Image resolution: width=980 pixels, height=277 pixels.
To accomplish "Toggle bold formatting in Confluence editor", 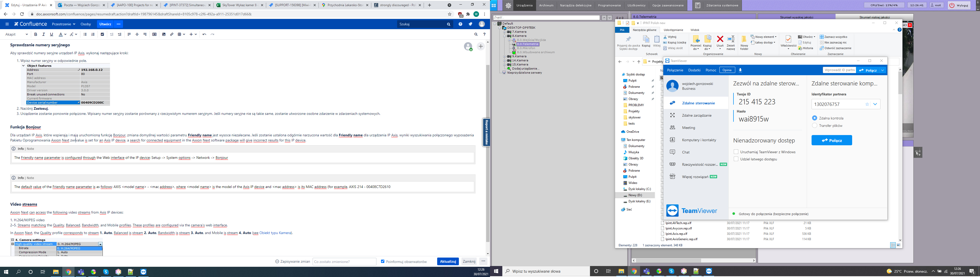I will 36,34.
